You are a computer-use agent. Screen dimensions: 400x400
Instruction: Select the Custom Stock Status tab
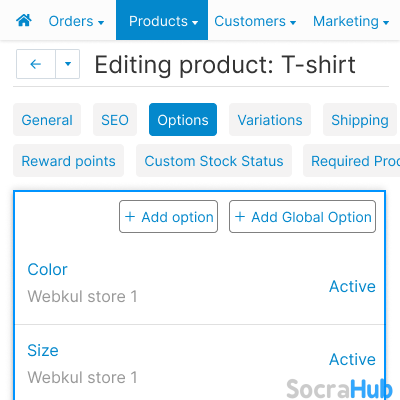click(x=214, y=161)
